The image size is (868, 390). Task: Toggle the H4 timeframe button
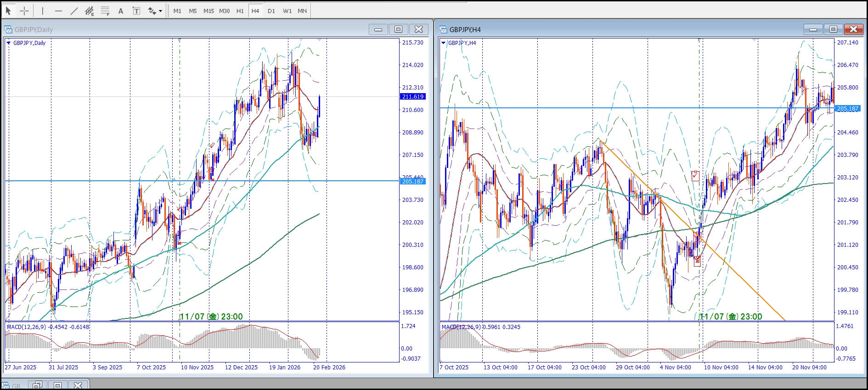pos(255,11)
